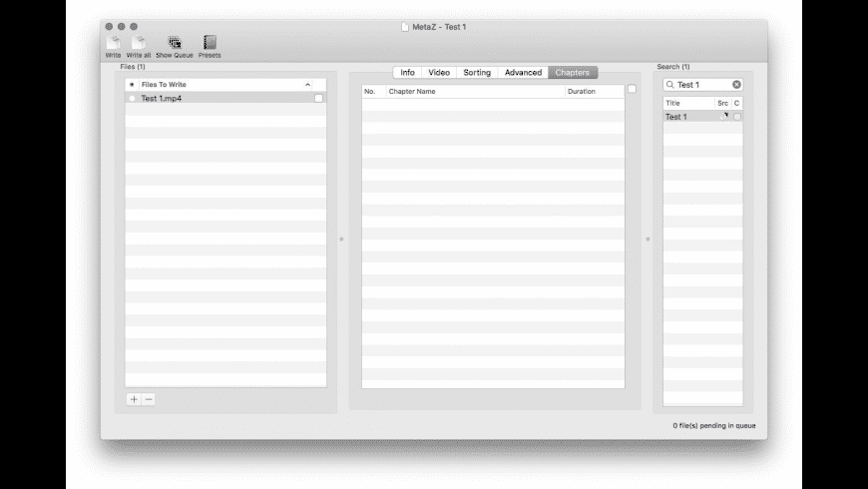The width and height of the screenshot is (868, 489).
Task: Toggle the checkbox next to the chapters table
Action: (632, 89)
